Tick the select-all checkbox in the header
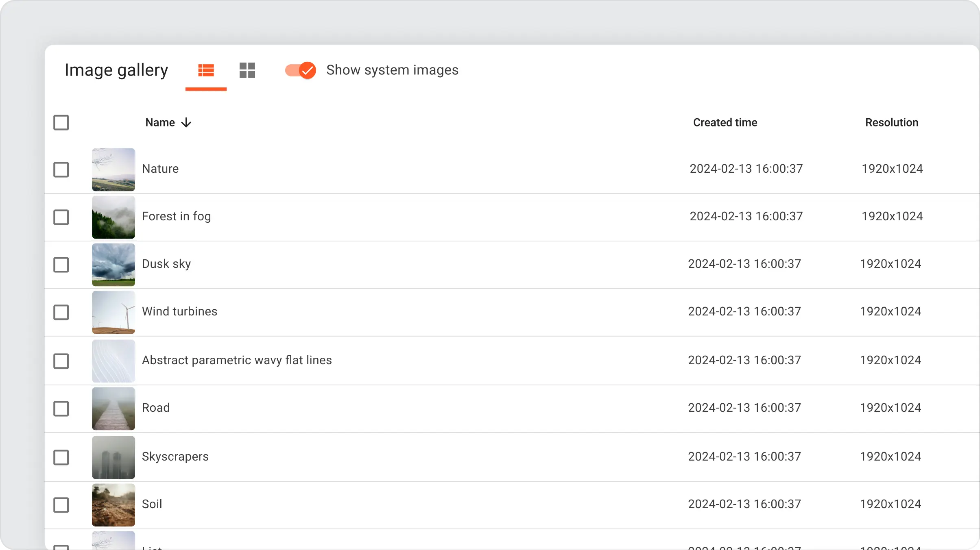Image resolution: width=980 pixels, height=550 pixels. [61, 122]
